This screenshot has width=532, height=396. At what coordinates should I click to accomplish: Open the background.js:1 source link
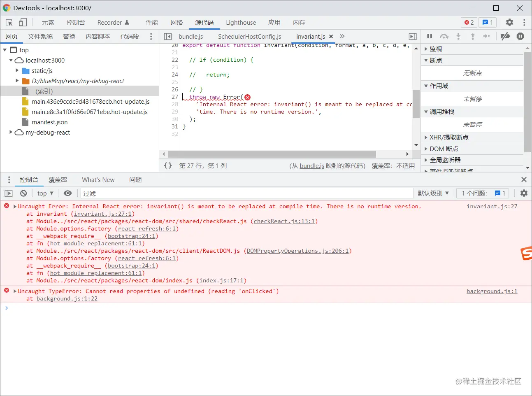click(492, 291)
